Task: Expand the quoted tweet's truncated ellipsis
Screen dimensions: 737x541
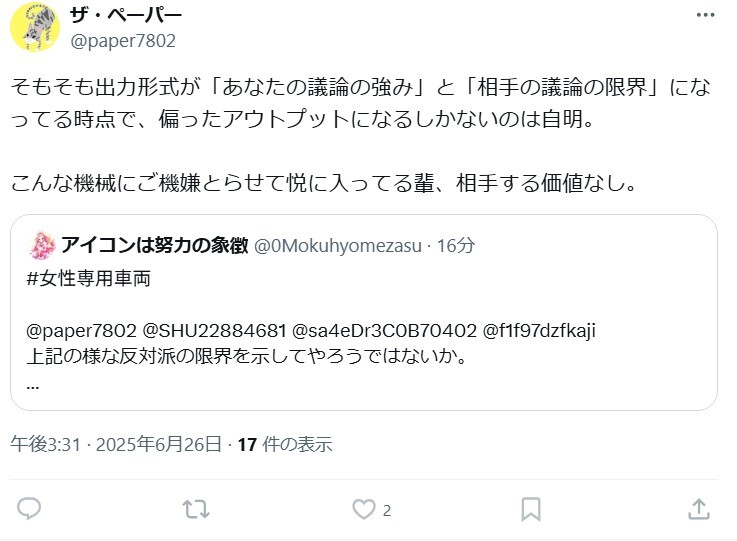Action: [33, 387]
